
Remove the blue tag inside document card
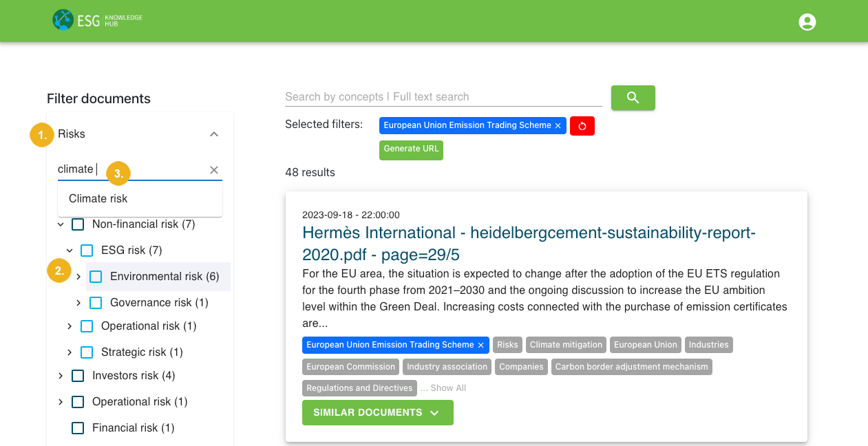point(481,345)
